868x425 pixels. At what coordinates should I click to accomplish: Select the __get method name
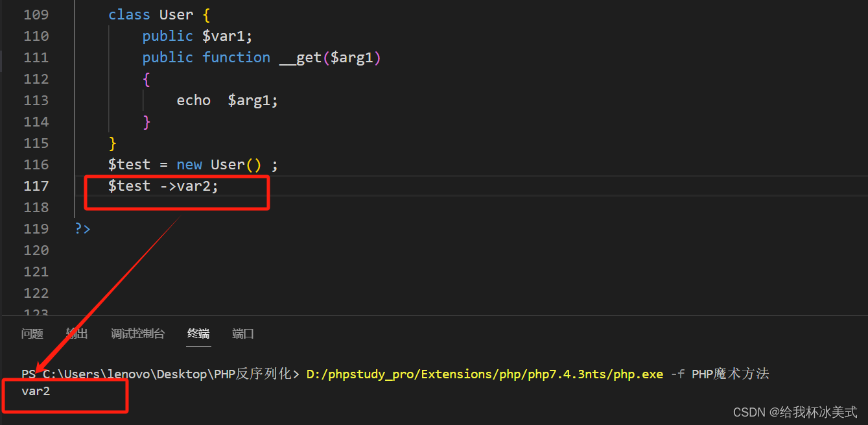(298, 57)
